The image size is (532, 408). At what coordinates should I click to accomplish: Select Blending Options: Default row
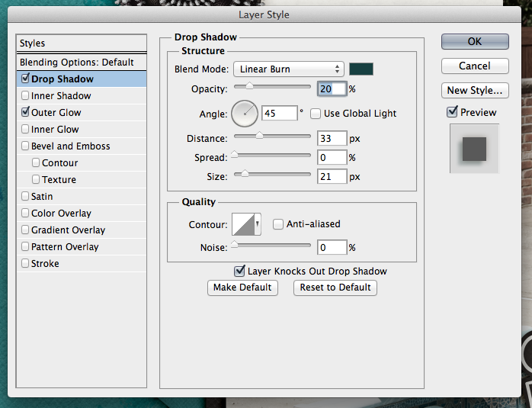[82, 62]
